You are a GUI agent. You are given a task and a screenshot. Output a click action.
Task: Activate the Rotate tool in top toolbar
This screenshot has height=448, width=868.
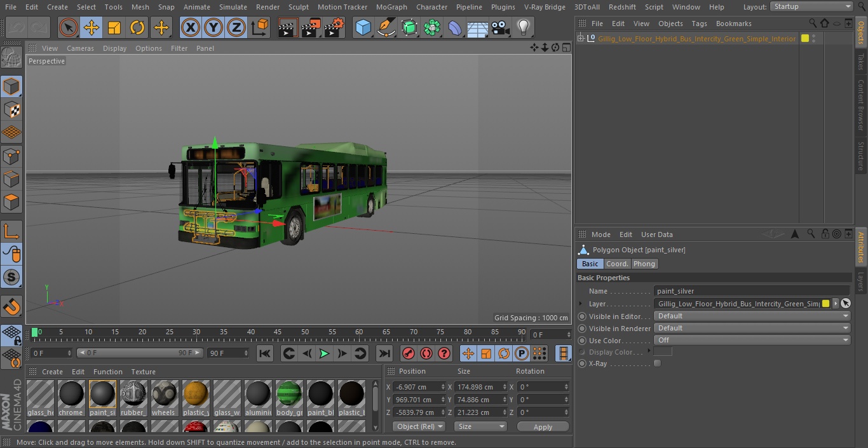[137, 27]
